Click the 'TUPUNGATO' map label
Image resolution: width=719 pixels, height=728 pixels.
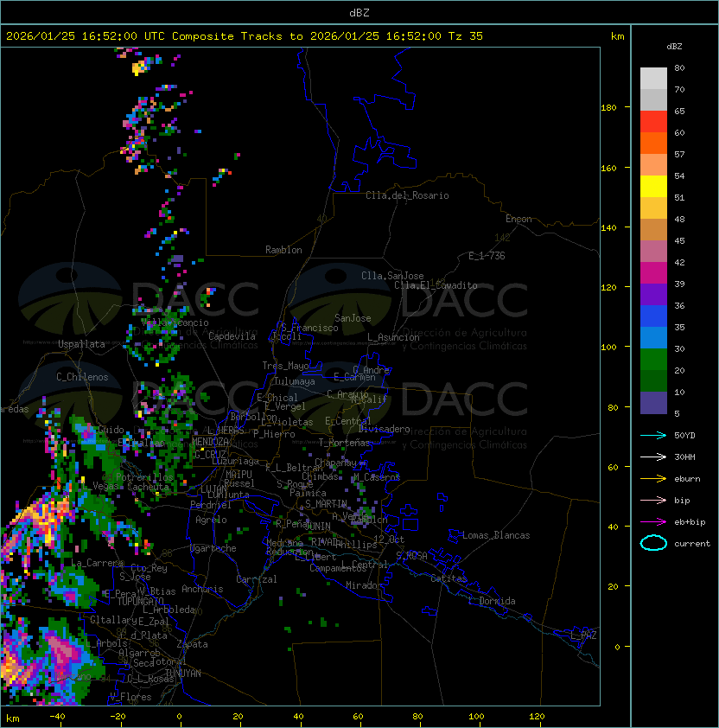(x=140, y=601)
